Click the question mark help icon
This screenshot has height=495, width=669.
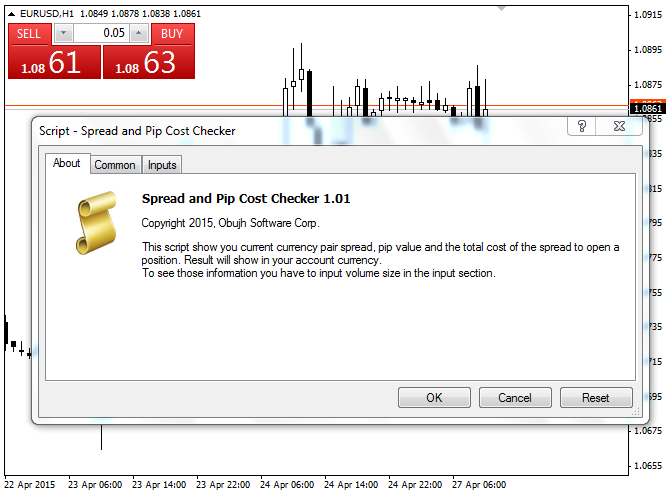(582, 126)
